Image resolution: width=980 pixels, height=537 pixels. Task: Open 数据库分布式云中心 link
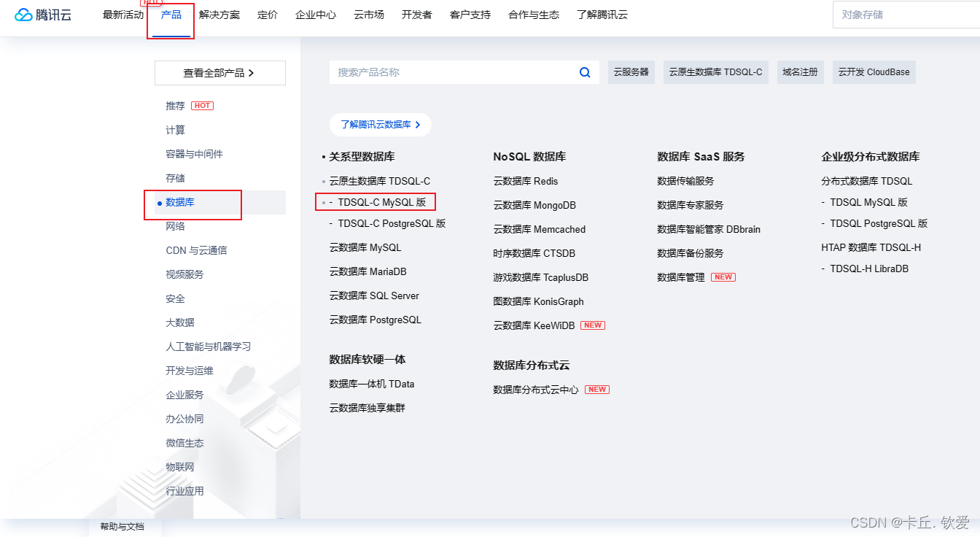[x=536, y=390]
